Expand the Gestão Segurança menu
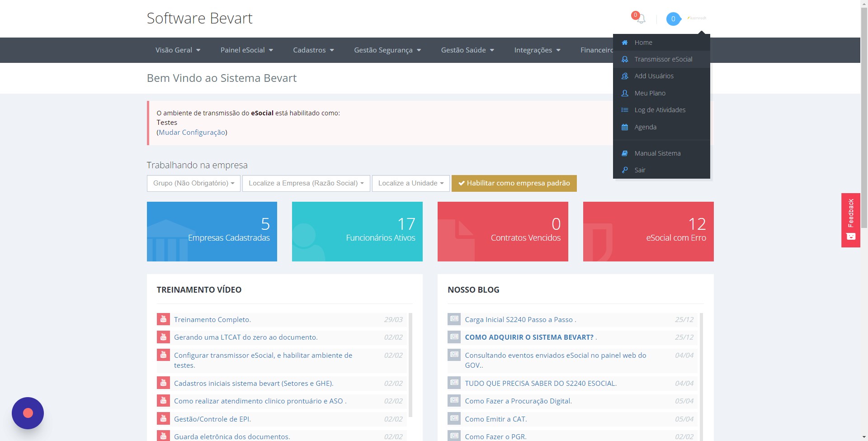The width and height of the screenshot is (868, 441). click(x=387, y=50)
